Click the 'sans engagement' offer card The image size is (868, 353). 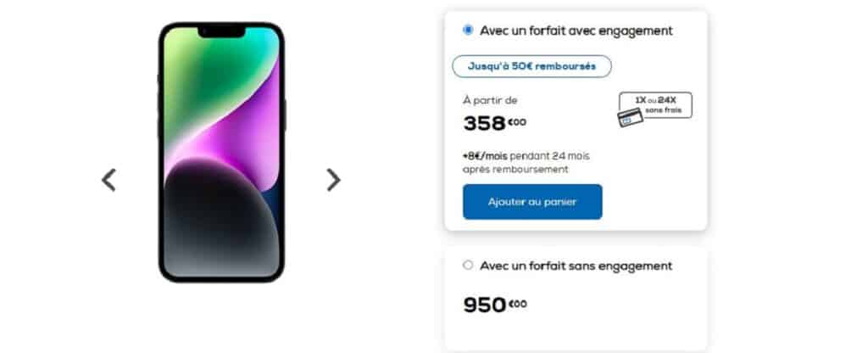pos(576,300)
